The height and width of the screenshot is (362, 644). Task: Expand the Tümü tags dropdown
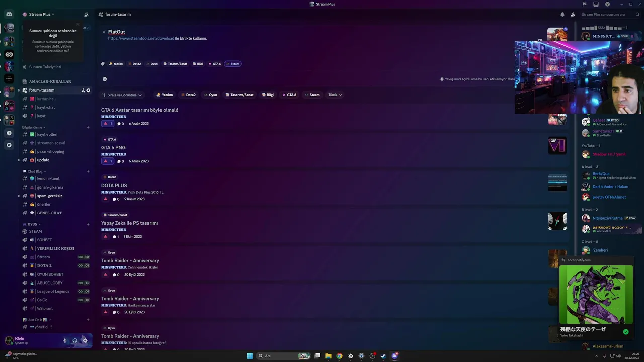point(335,95)
